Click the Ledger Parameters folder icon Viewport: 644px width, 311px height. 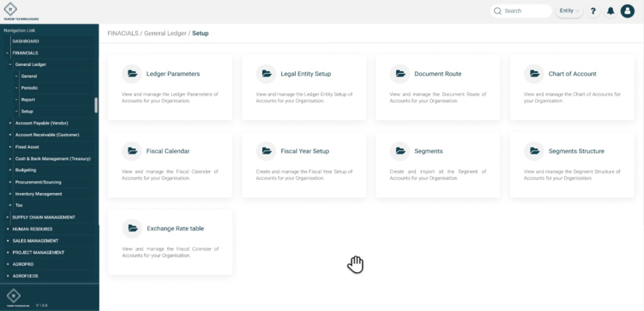point(132,74)
